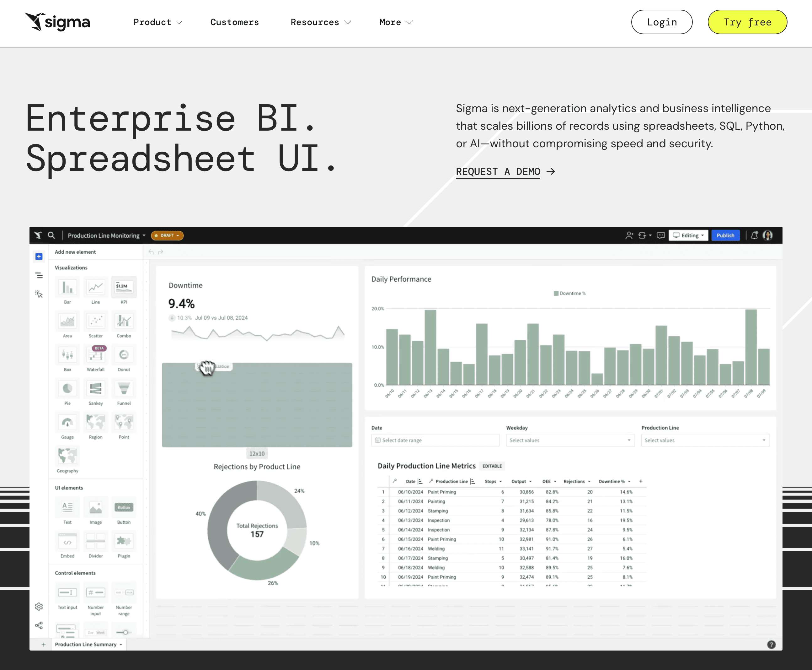Screen dimensions: 812x670
Task: Open the Weekday Select values dropdown
Action: (x=569, y=440)
